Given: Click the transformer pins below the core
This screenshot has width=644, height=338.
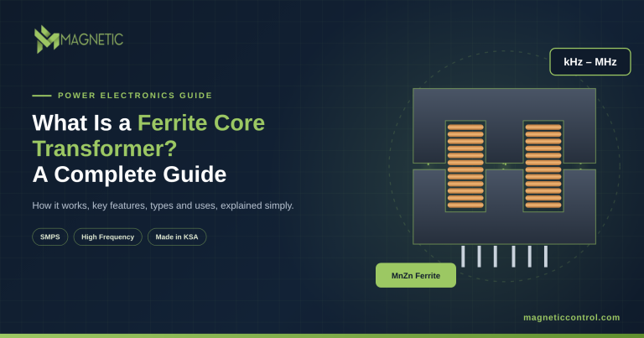Looking at the screenshot, I should (504, 257).
